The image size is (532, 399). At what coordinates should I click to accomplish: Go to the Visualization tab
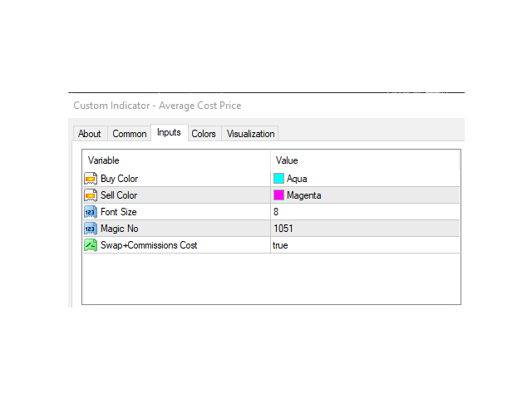250,134
